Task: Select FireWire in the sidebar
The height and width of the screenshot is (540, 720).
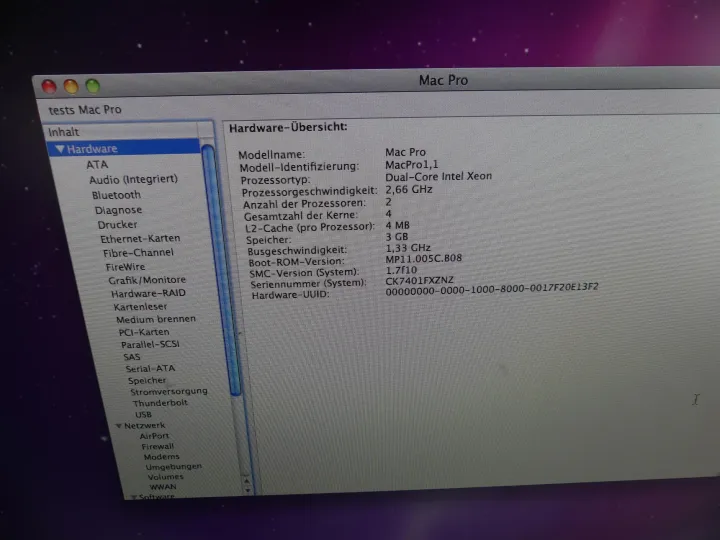Action: [x=125, y=267]
